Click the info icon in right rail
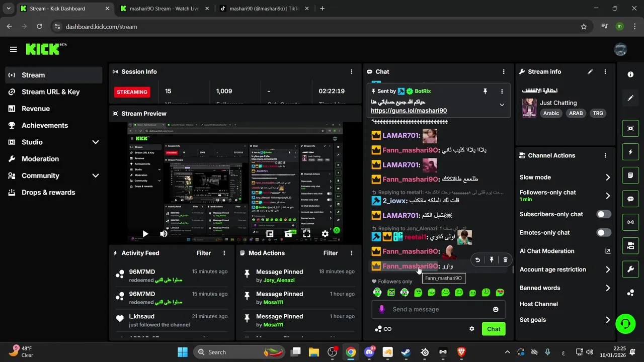This screenshot has height=362, width=644. (x=630, y=74)
